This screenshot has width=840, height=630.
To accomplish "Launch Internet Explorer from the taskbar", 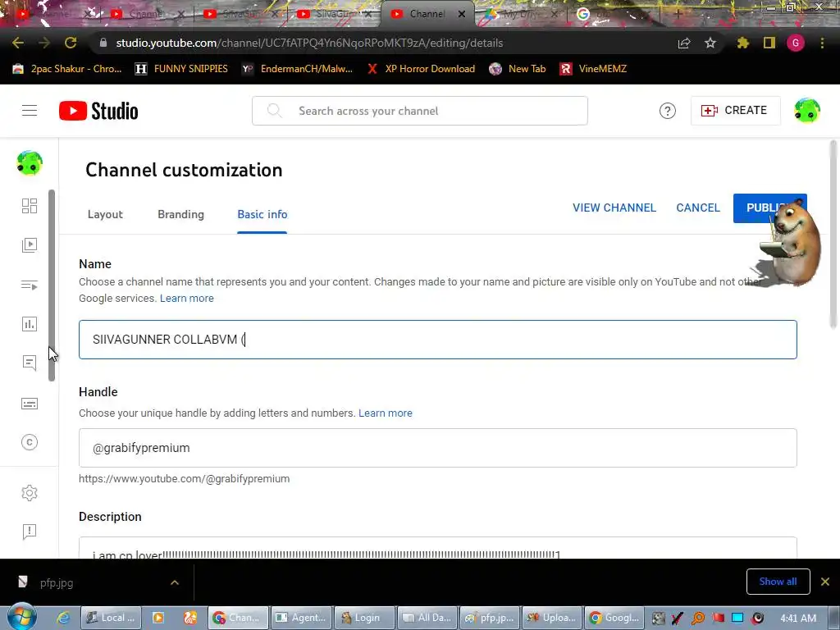I will point(63,618).
